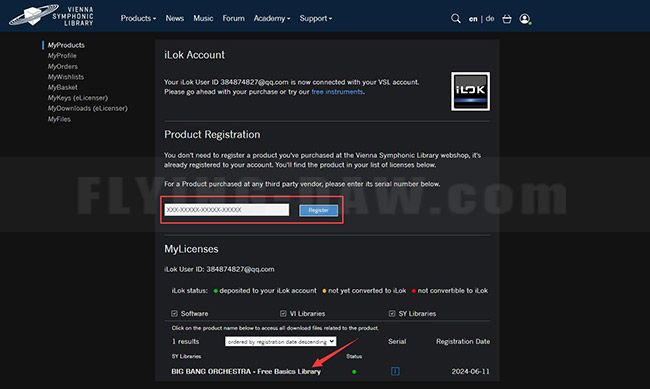Screen dimensions: 650x389
Task: Click the green status dot for Big Bang Orchestra
Action: click(x=354, y=372)
